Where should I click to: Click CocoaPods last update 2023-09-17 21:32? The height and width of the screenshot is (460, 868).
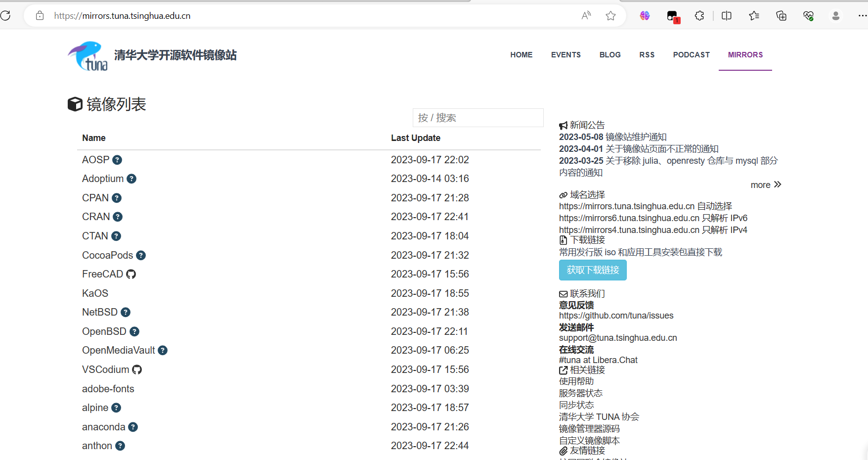pos(430,255)
